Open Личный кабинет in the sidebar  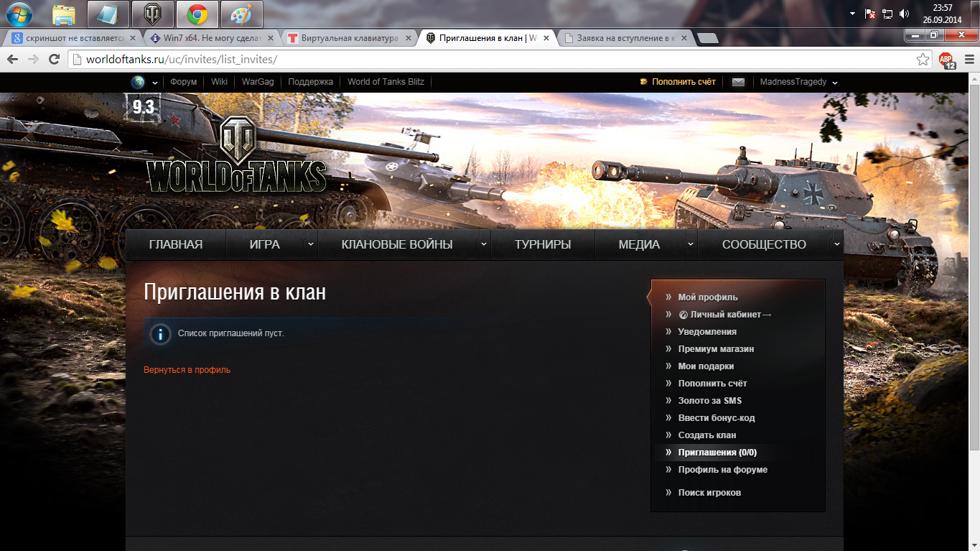click(725, 315)
